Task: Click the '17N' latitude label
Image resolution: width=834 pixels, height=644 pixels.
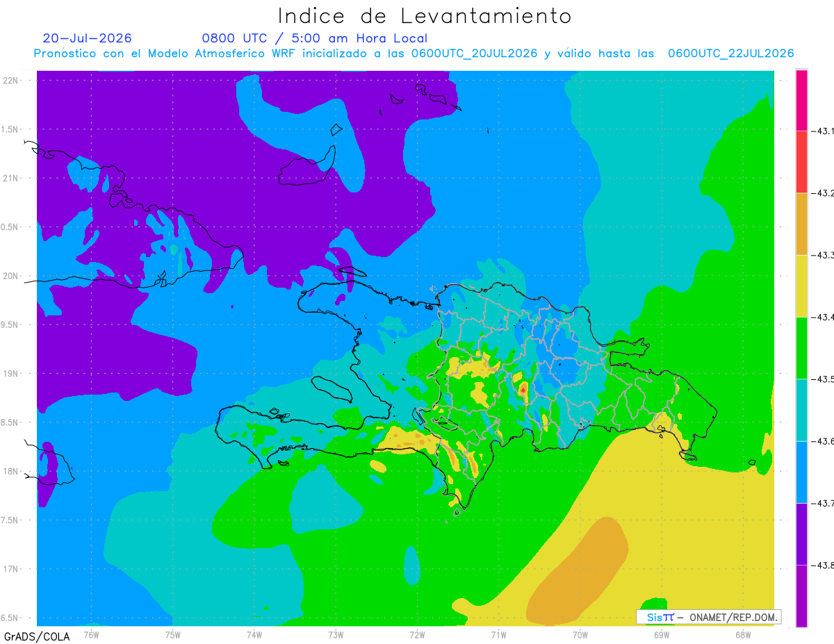Action: [x=12, y=569]
